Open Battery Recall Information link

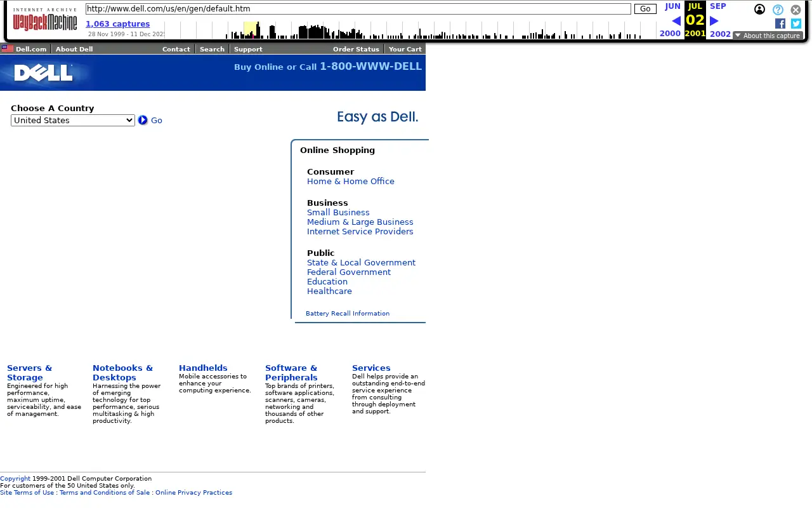point(348,314)
